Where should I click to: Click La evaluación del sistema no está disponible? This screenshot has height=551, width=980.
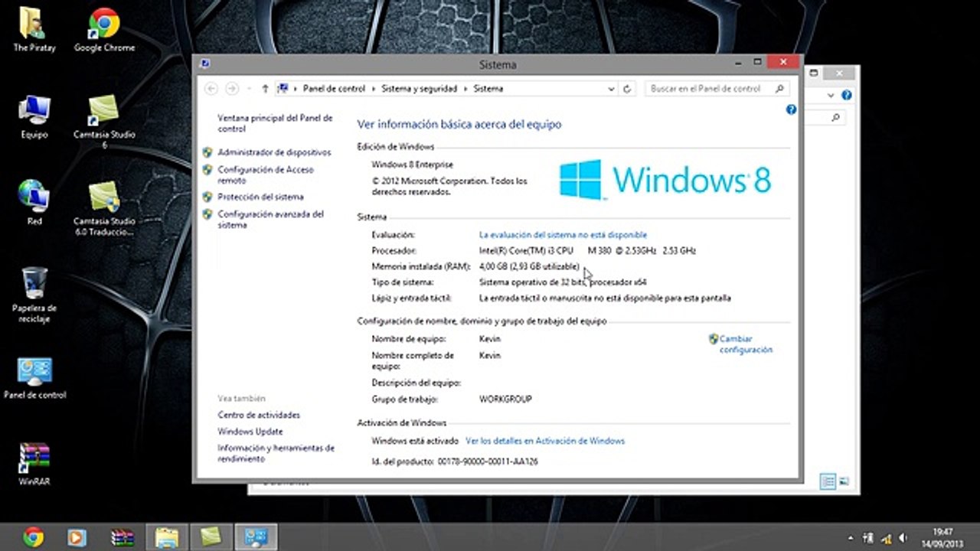pos(563,235)
